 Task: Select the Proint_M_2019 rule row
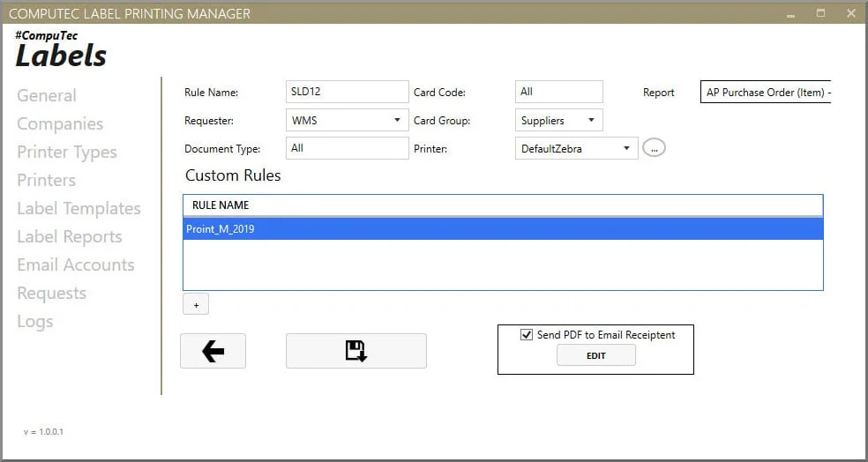pyautogui.click(x=503, y=229)
